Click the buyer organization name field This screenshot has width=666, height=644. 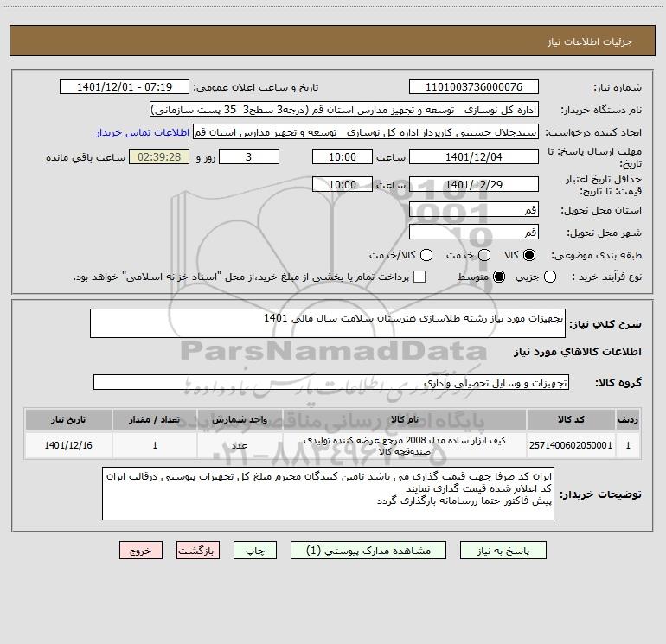[344, 110]
